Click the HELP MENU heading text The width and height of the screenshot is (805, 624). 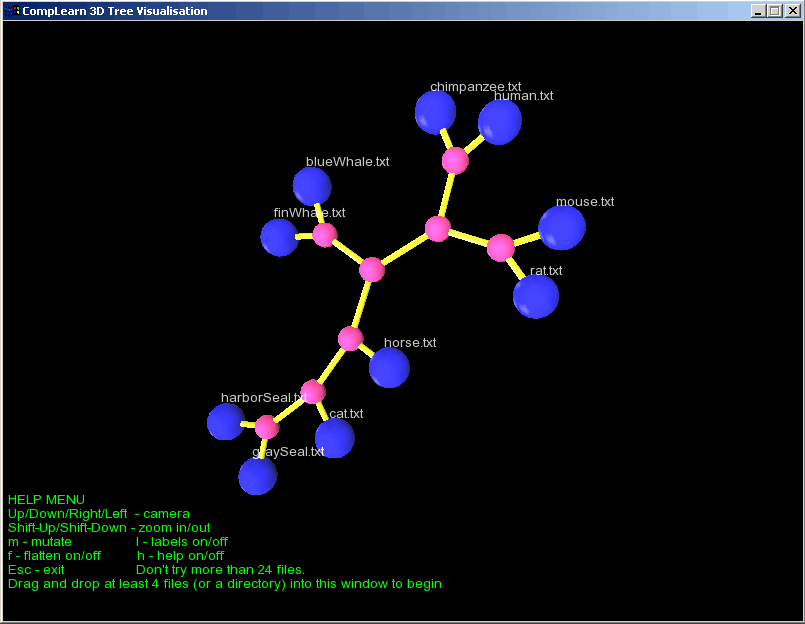pos(46,499)
